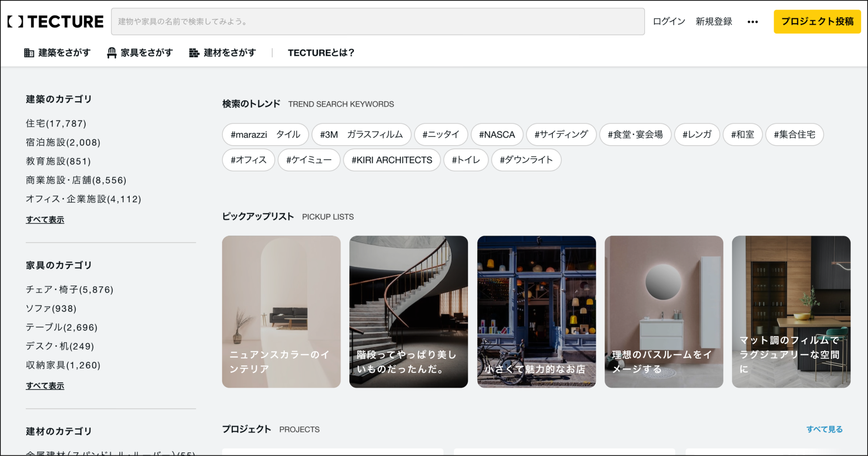868x456 pixels.
Task: Open the 小さくて魅力的なお店 pickup thumbnail
Action: click(x=536, y=312)
